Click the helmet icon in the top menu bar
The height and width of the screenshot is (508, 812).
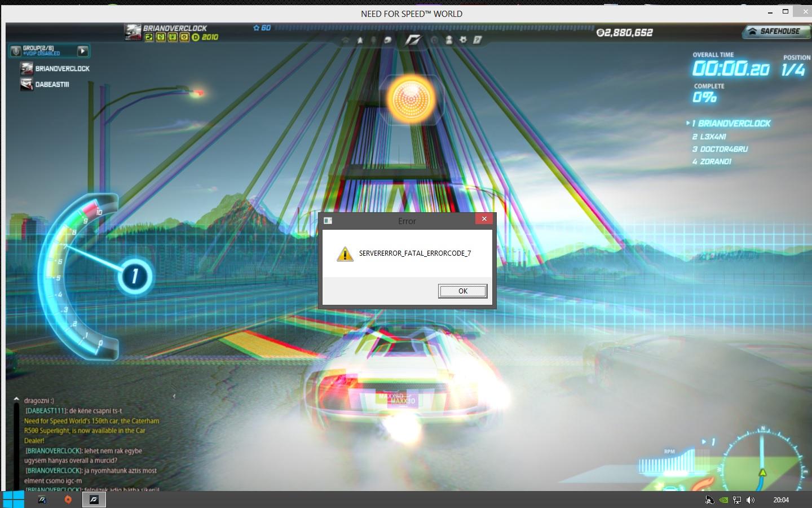(x=387, y=40)
